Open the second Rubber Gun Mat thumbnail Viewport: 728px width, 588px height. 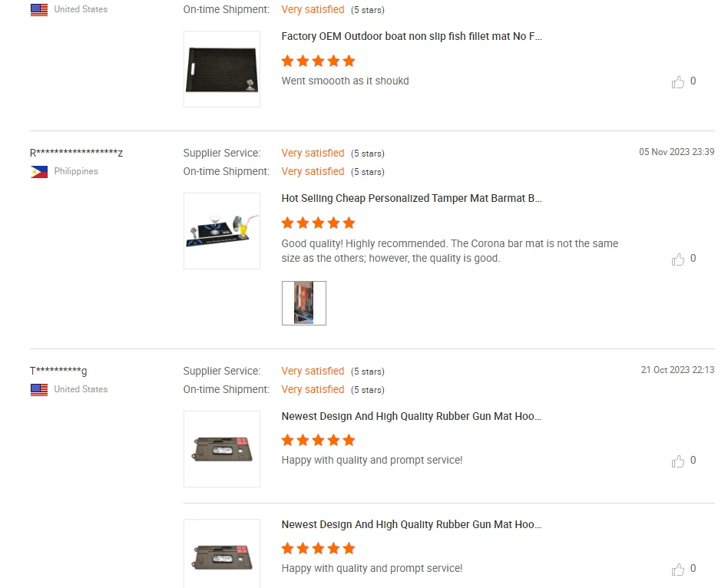pos(222,554)
